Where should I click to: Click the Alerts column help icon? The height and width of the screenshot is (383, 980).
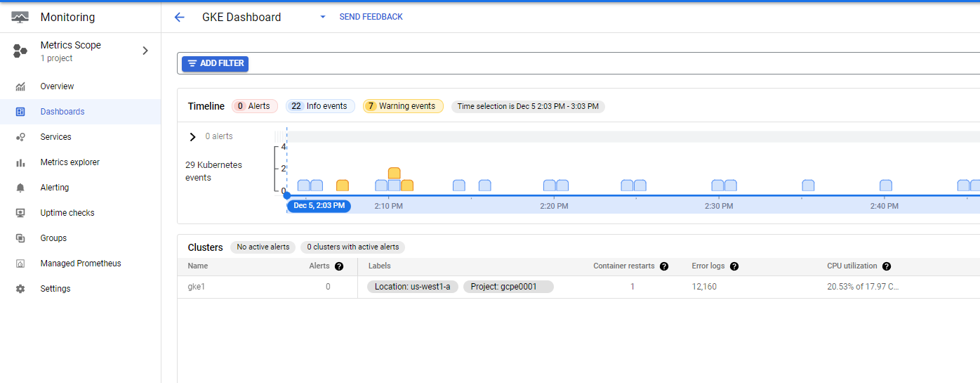coord(339,266)
